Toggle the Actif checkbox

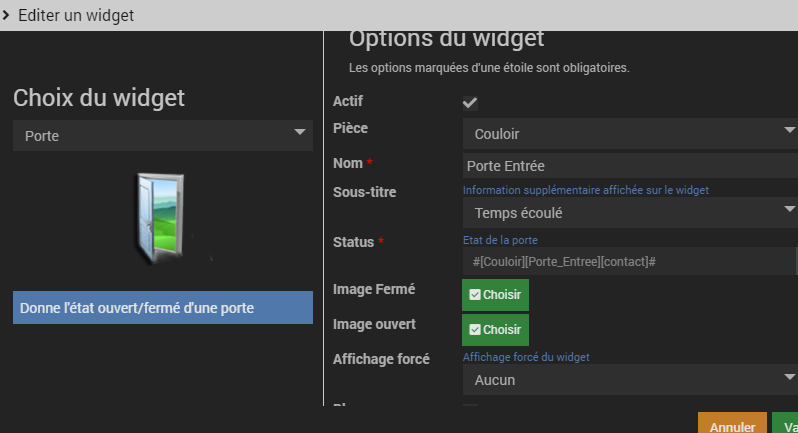pos(469,103)
